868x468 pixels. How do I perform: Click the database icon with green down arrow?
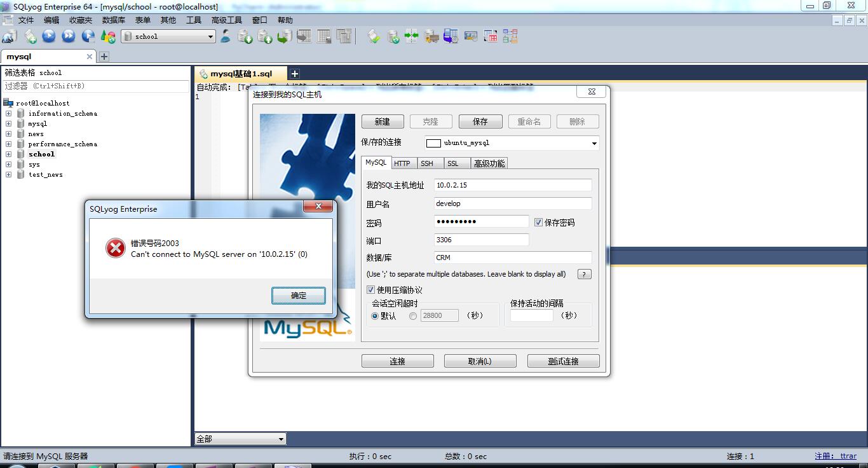coord(245,37)
